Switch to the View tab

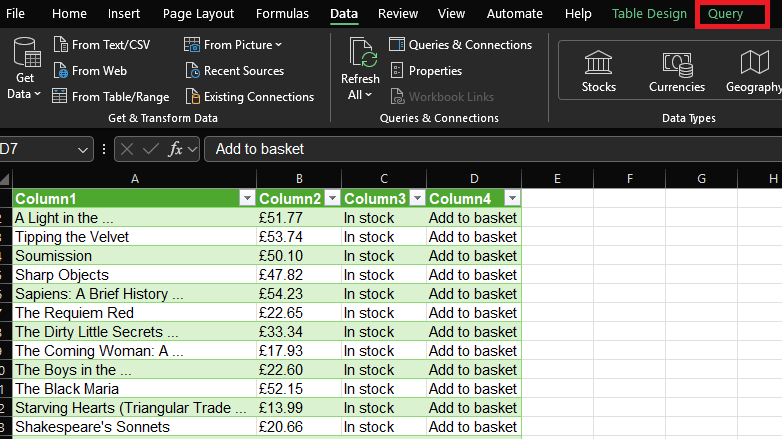(451, 13)
